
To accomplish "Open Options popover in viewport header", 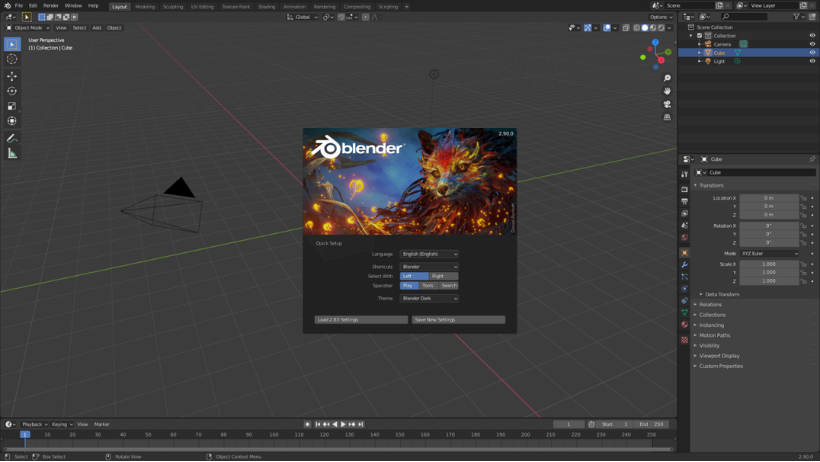I will click(661, 17).
